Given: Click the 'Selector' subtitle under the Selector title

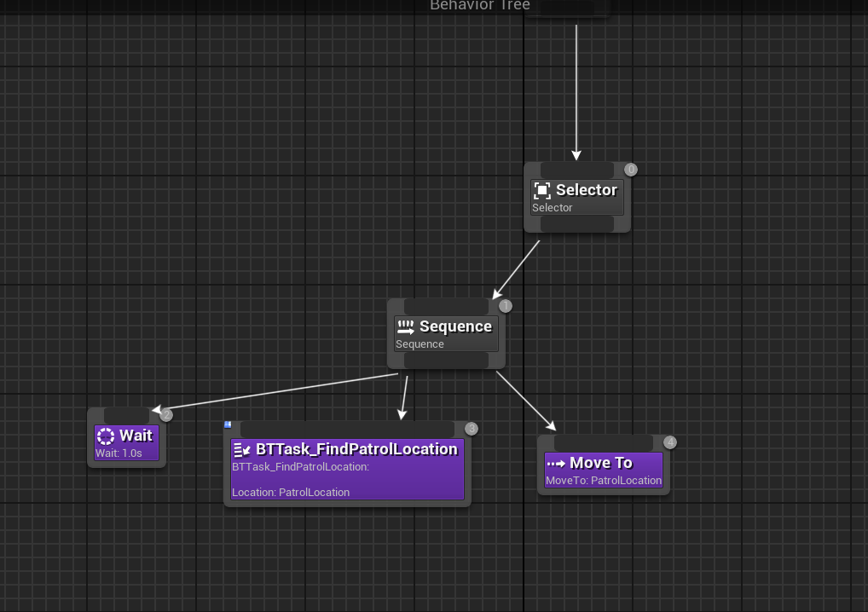Looking at the screenshot, I should coord(552,207).
